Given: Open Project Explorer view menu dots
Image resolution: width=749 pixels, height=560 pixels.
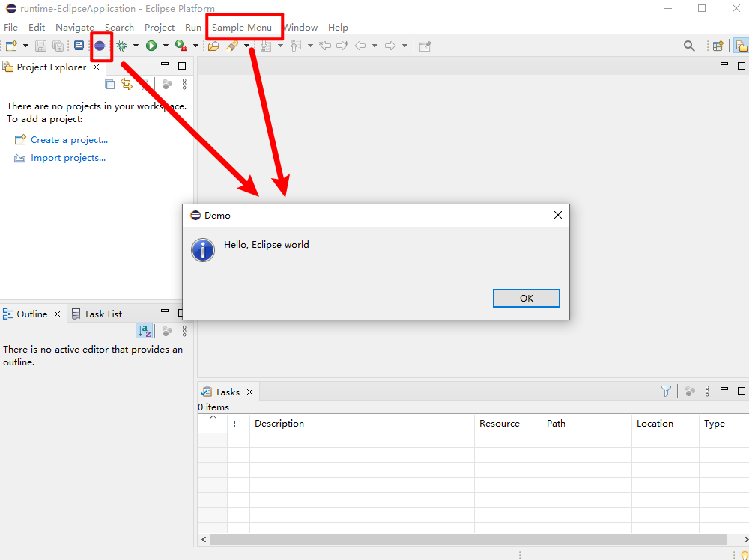Looking at the screenshot, I should (184, 85).
